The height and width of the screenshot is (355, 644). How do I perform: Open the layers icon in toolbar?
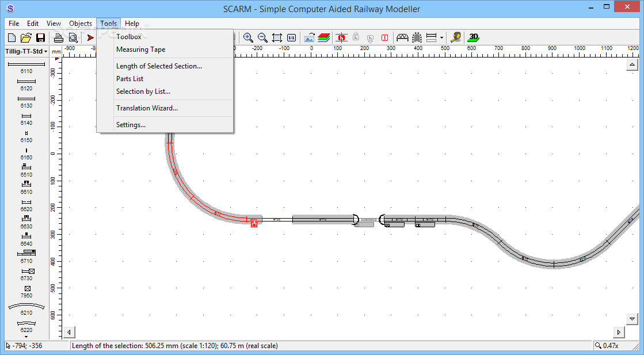(323, 38)
